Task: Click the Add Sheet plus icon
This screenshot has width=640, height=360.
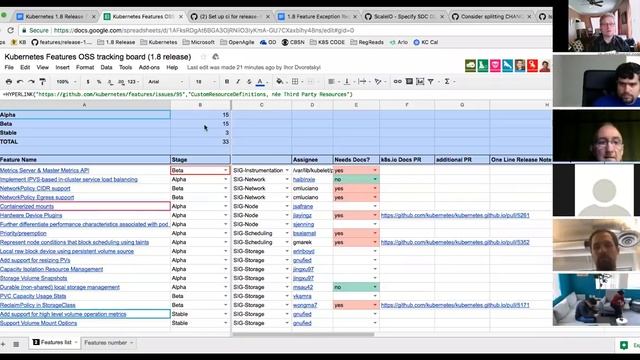Action: coord(3,344)
